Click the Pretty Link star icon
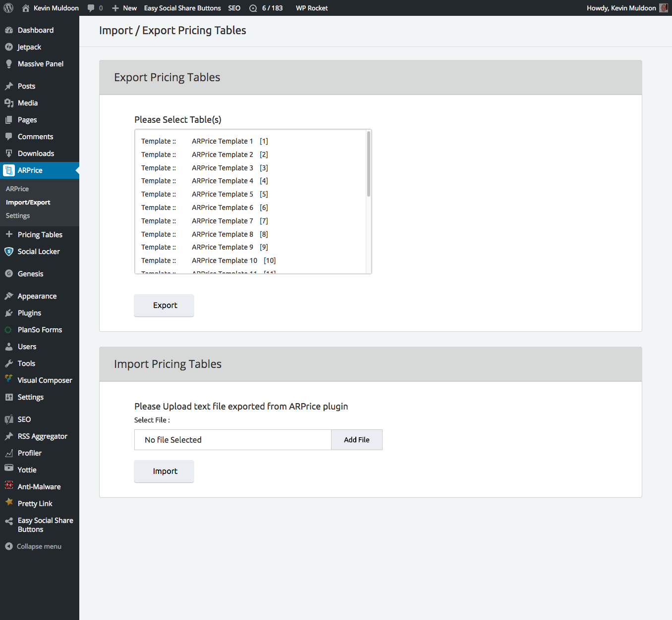Screen dimensions: 672x620 [9, 502]
